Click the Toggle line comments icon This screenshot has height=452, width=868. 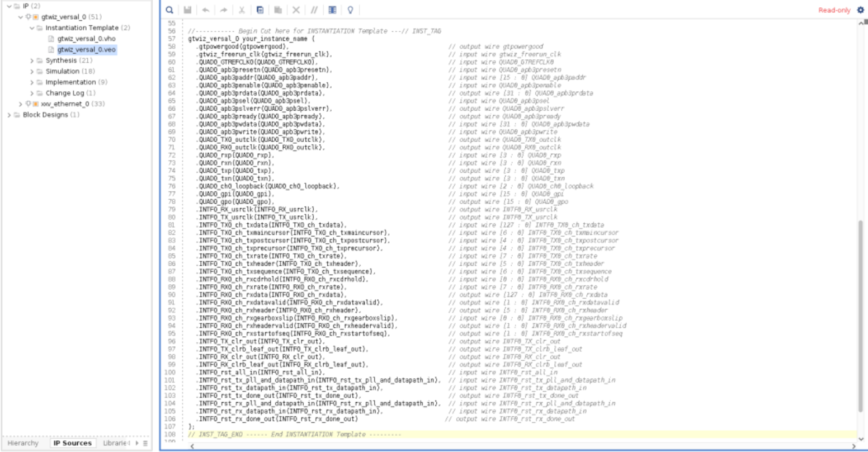pyautogui.click(x=314, y=10)
